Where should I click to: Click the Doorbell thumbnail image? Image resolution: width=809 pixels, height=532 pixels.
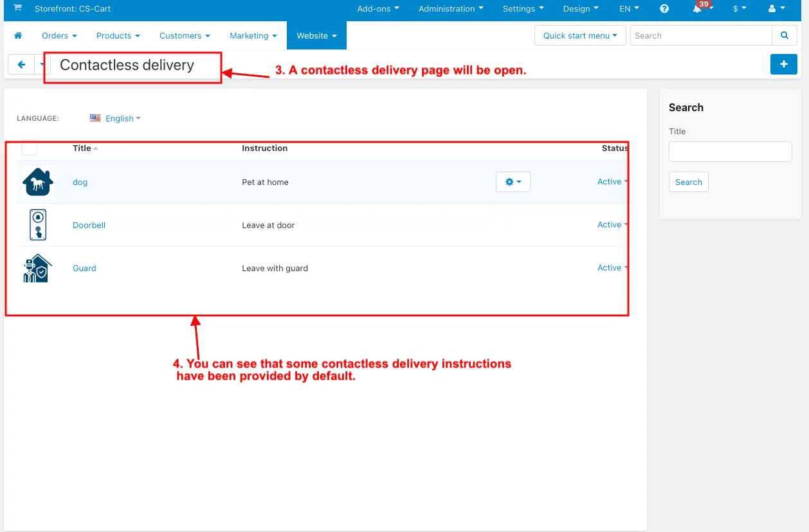coord(37,225)
